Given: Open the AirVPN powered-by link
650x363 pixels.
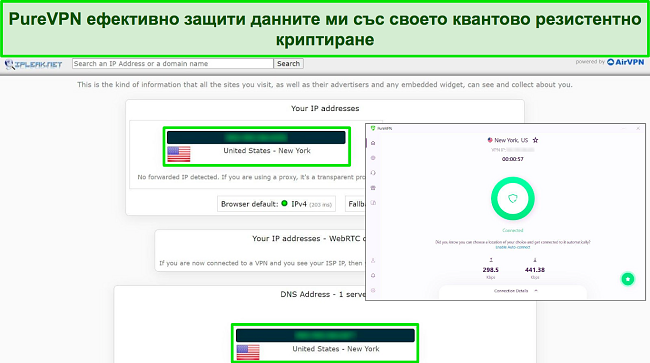Looking at the screenshot, I should click(x=626, y=62).
